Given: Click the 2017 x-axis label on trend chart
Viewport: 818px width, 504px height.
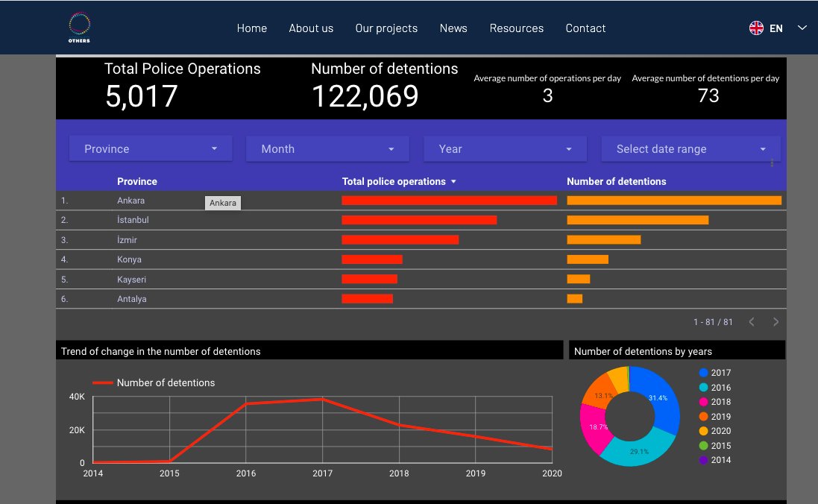Looking at the screenshot, I should coord(322,473).
